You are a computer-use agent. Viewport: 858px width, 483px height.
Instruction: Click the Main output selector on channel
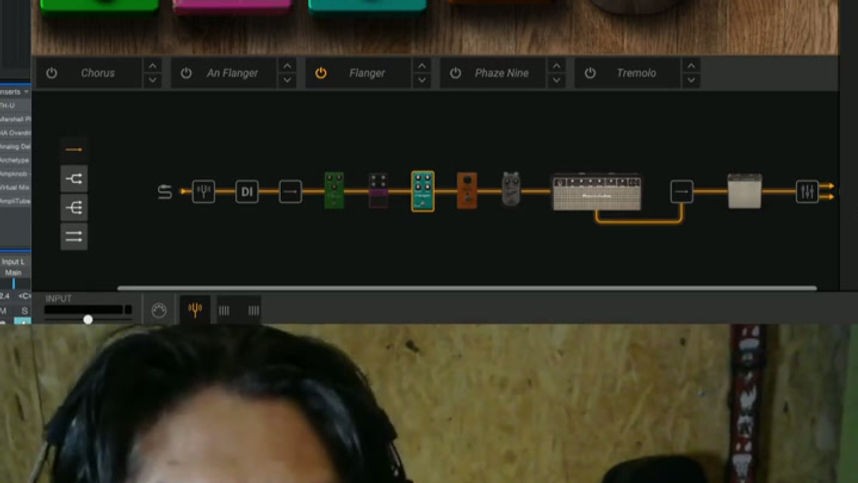coord(14,272)
